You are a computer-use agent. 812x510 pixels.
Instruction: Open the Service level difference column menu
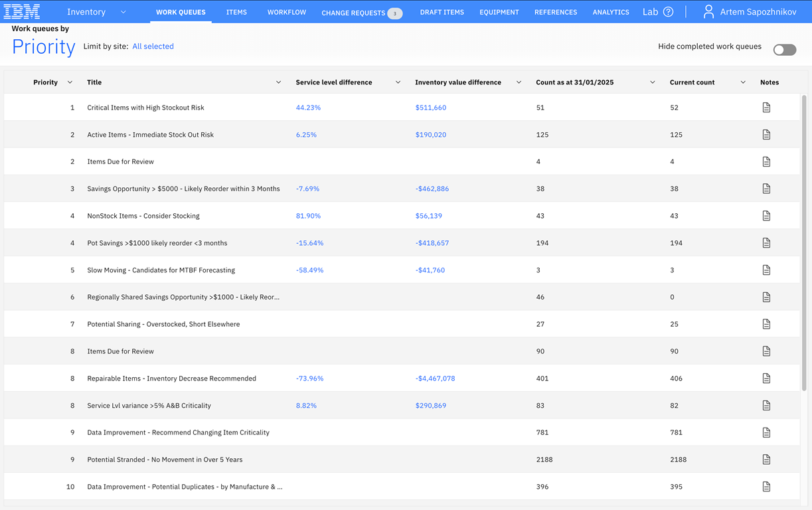point(398,82)
